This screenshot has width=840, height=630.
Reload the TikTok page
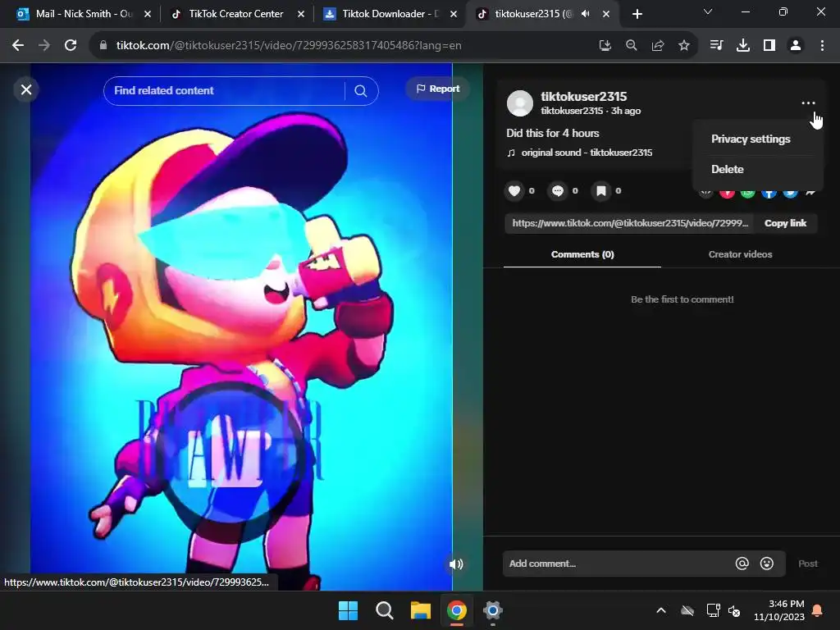(71, 46)
